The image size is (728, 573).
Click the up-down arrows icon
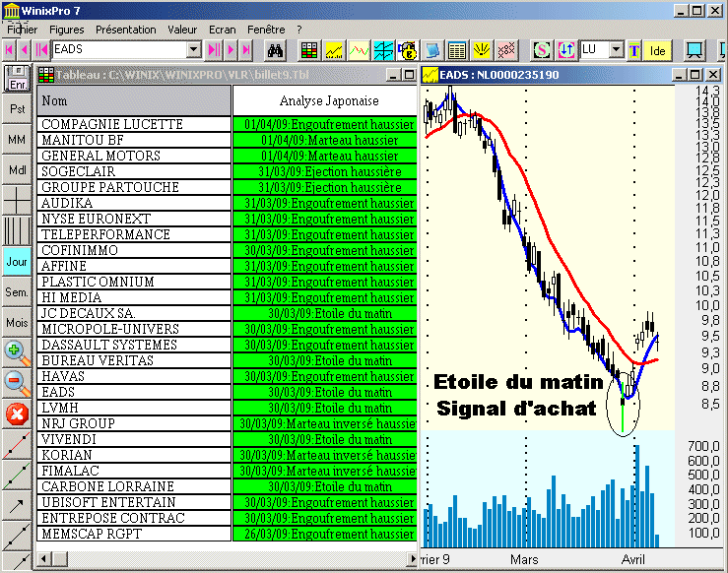coord(566,50)
